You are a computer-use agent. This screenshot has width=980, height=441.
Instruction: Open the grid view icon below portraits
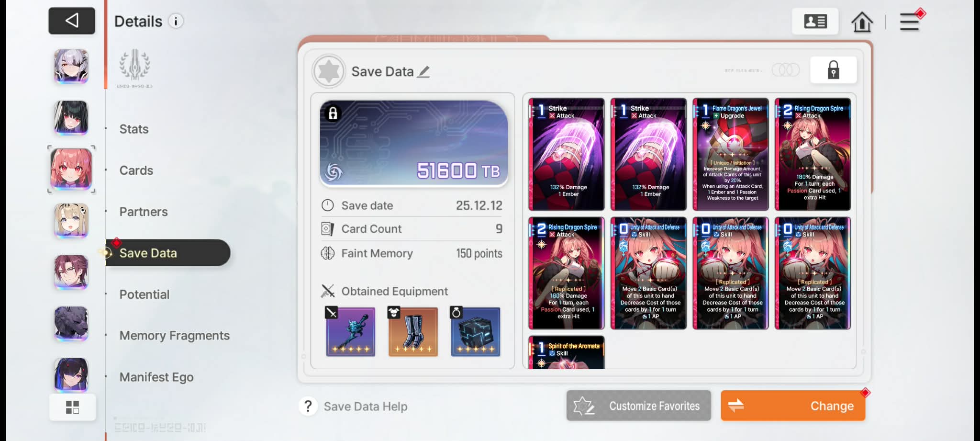pyautogui.click(x=72, y=407)
